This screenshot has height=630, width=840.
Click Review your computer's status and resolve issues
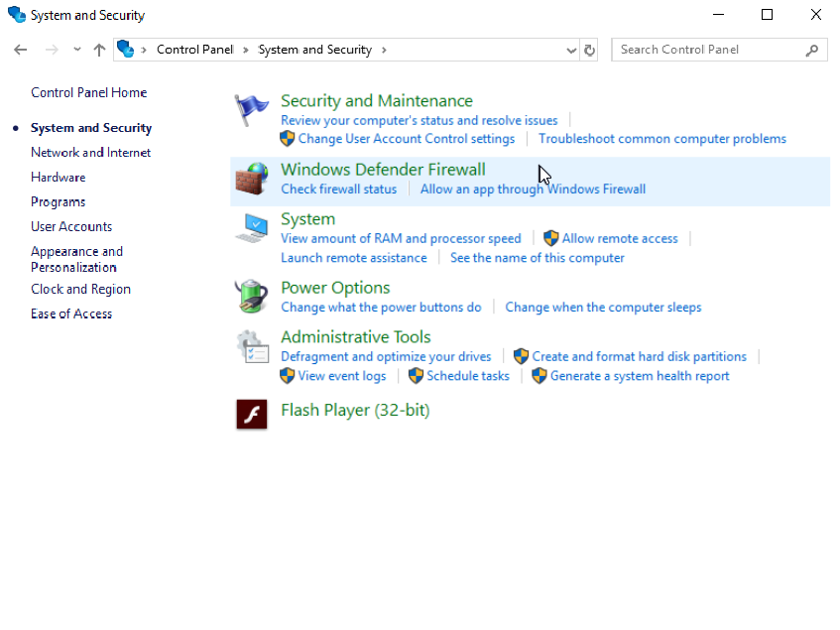click(419, 120)
